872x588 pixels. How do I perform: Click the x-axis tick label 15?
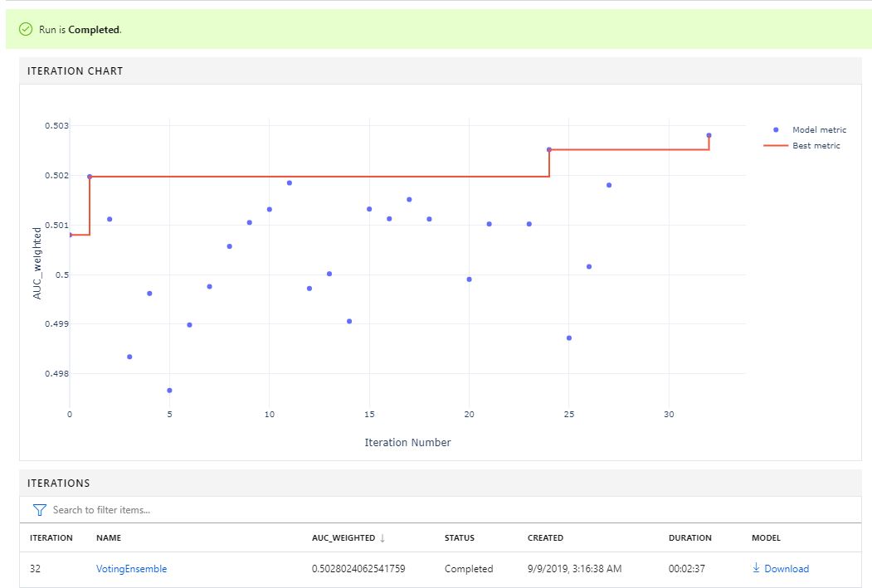click(369, 414)
